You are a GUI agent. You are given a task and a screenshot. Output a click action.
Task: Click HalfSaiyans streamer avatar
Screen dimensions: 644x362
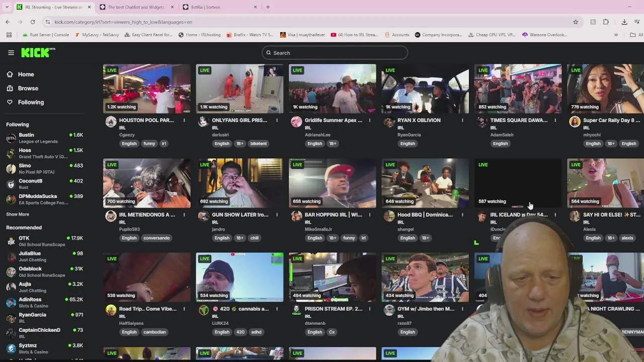tap(111, 310)
